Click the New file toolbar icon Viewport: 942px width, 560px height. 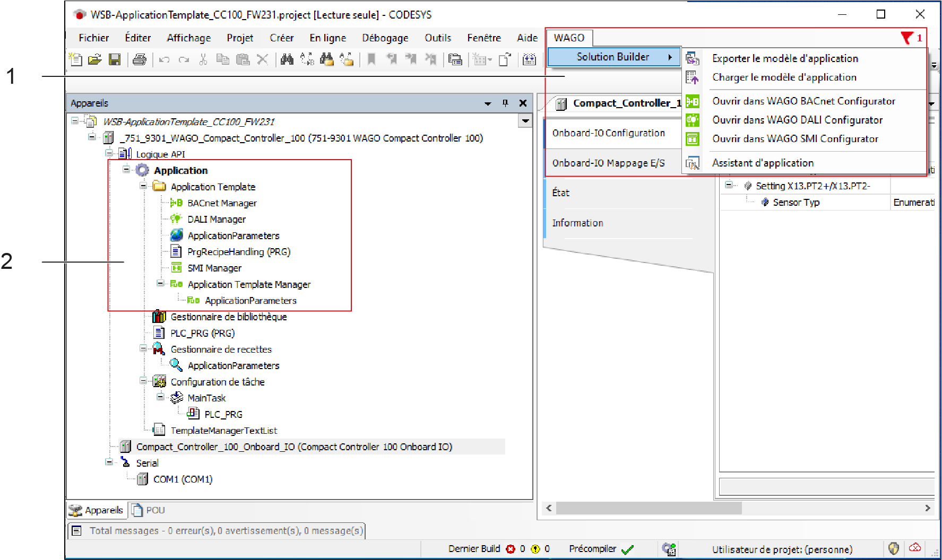tap(76, 59)
